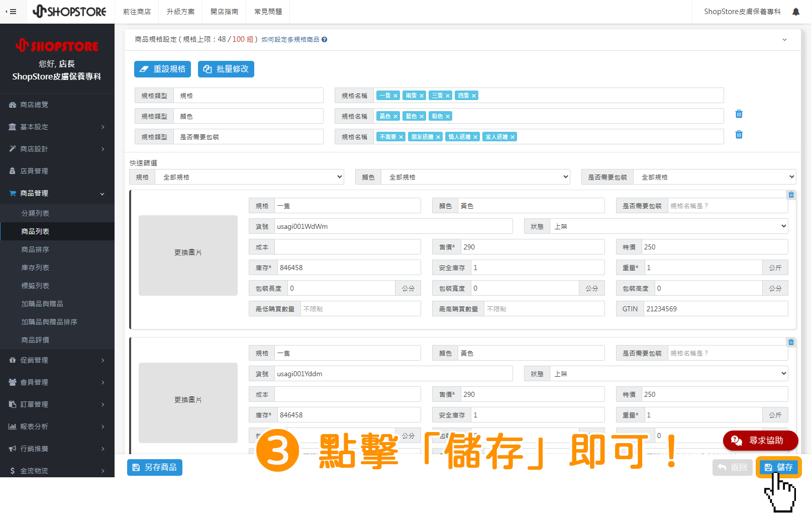Screen dimensions: 812x513
Task: Go to 商品排序 submenu
Action: pyautogui.click(x=57, y=249)
